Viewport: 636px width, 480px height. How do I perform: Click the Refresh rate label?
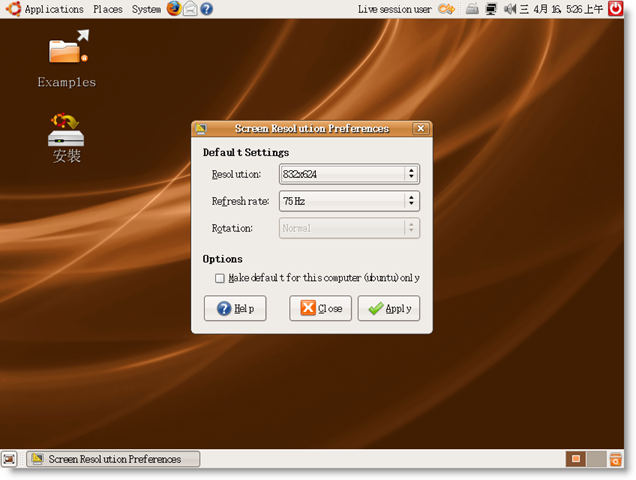(x=240, y=201)
